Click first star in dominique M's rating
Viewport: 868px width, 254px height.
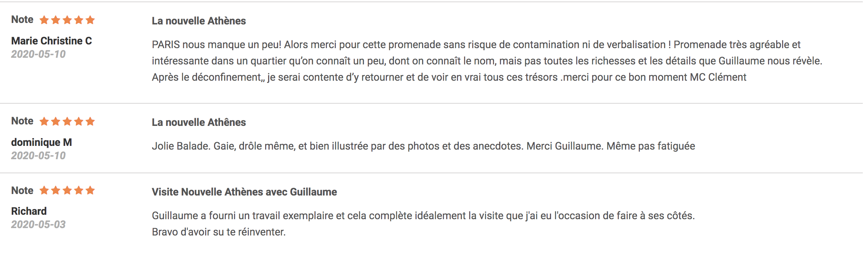[44, 121]
